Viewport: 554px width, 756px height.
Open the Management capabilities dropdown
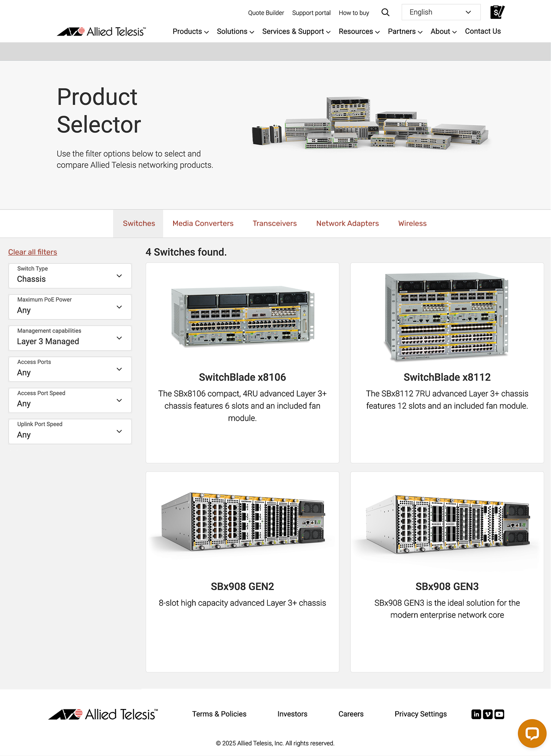70,338
